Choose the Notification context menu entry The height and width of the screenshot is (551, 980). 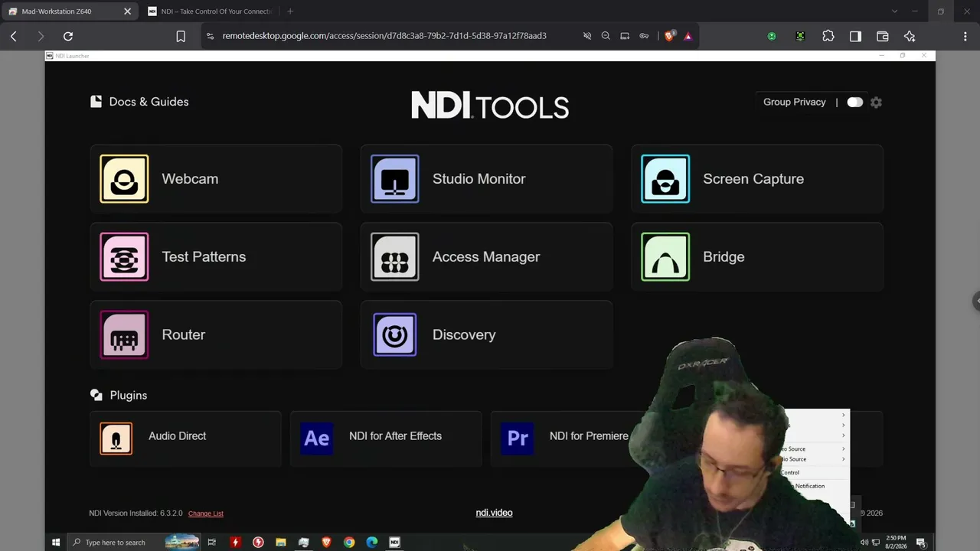809,486
